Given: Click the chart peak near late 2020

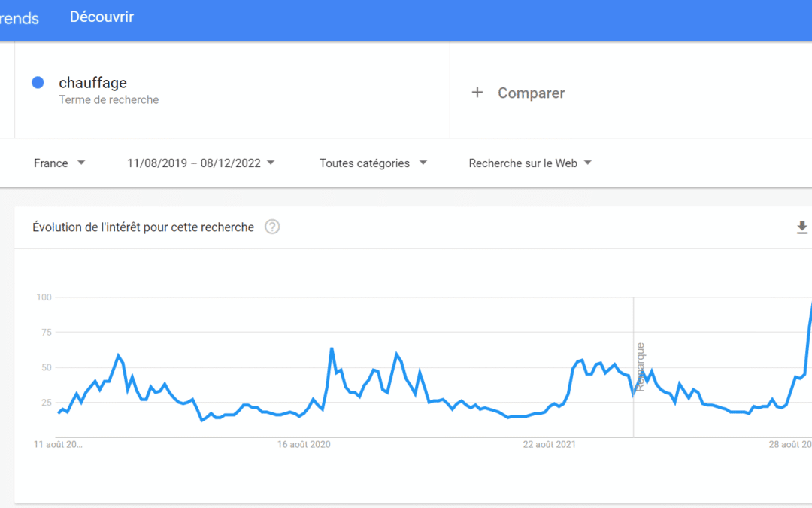Looking at the screenshot, I should 332,349.
